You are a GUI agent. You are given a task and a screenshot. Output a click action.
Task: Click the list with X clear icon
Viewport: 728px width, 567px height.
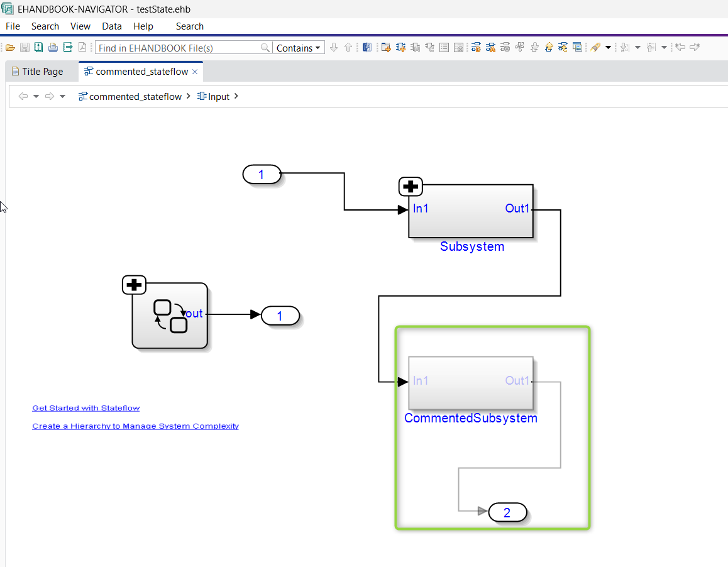point(458,47)
